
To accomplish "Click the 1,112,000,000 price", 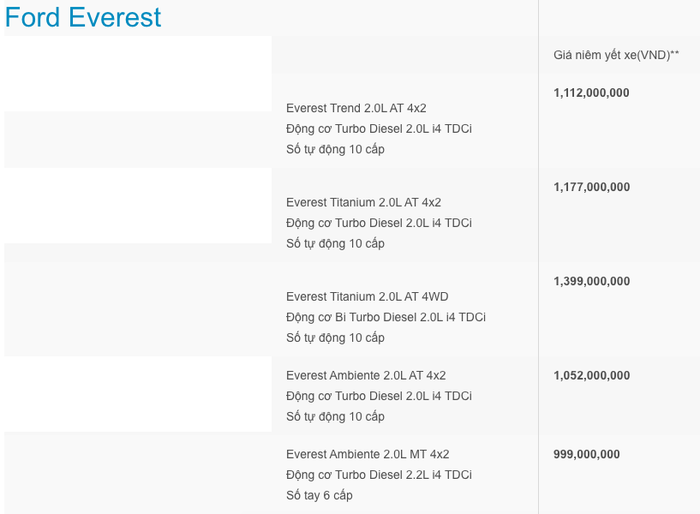I will [x=591, y=93].
